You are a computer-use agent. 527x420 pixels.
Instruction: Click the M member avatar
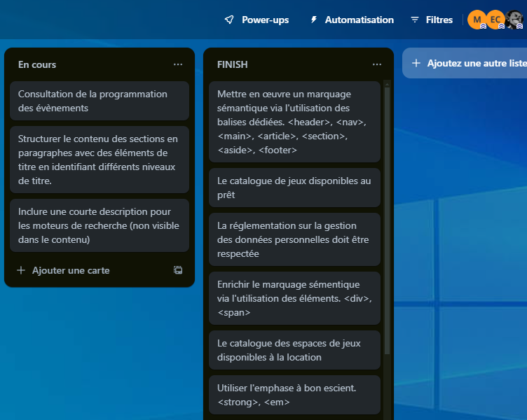pos(477,20)
